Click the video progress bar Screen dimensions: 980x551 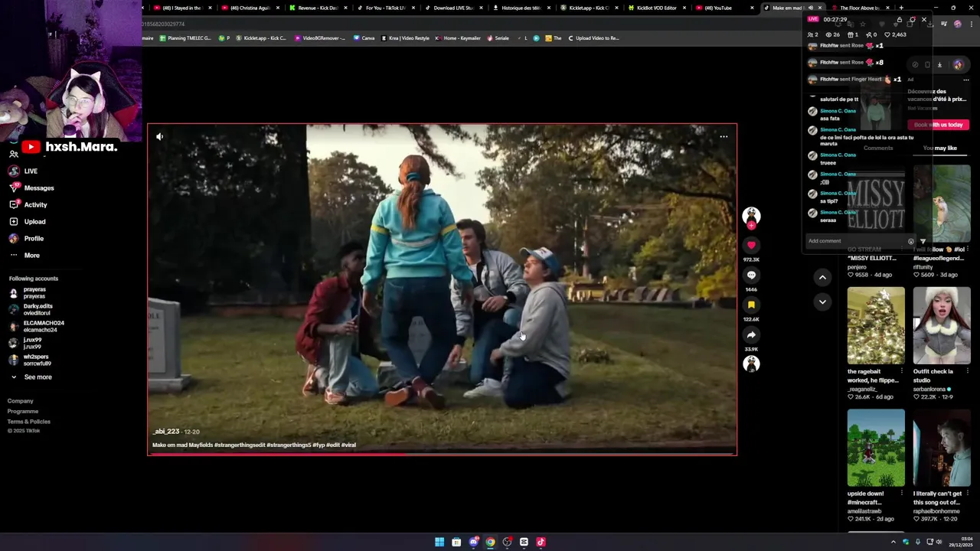(442, 454)
